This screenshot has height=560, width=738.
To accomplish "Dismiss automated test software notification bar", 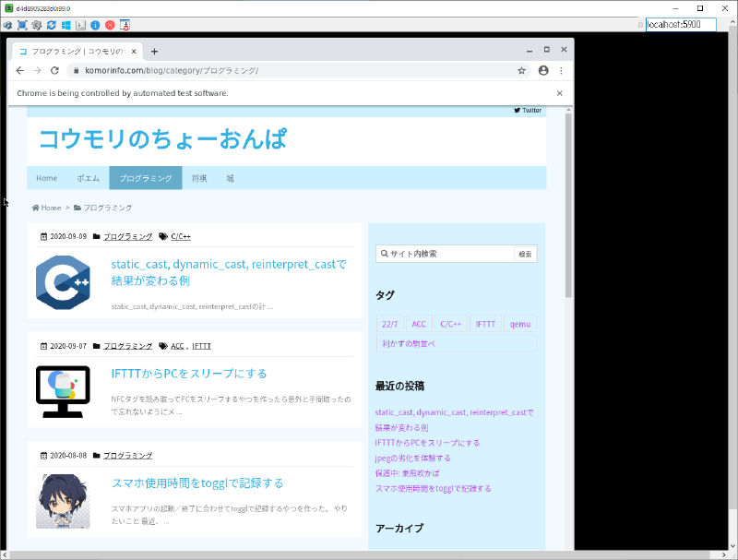I will pos(559,93).
